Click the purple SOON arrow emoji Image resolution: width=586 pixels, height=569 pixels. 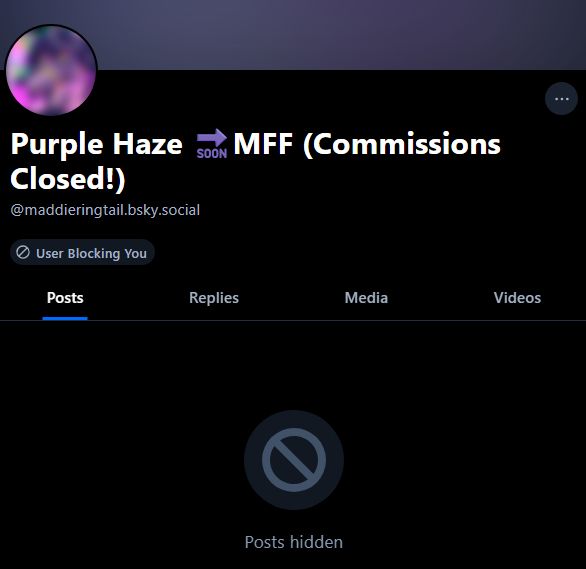212,143
